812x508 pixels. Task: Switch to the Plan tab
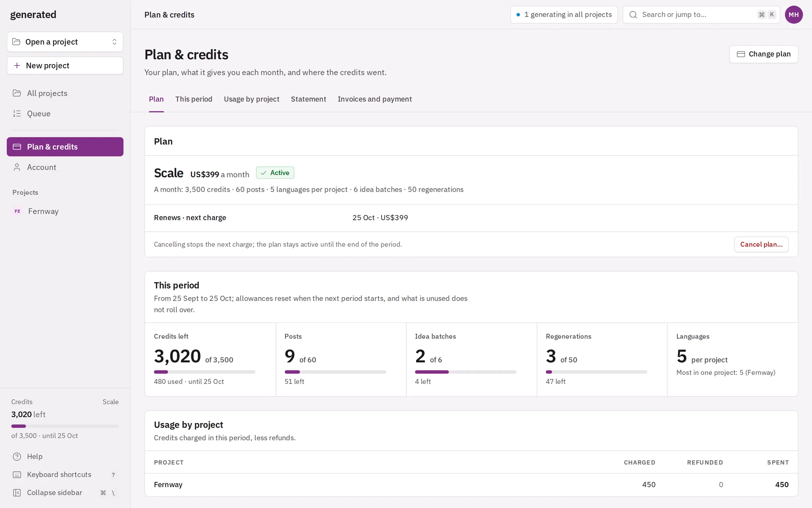(x=156, y=99)
